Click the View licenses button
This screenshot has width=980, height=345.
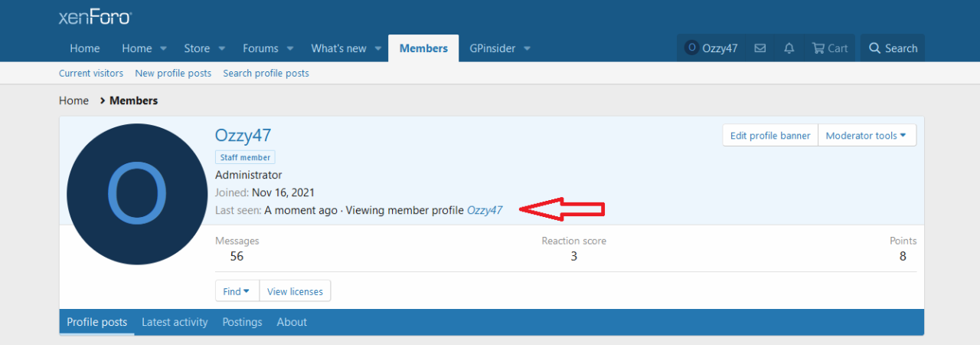pyautogui.click(x=295, y=291)
